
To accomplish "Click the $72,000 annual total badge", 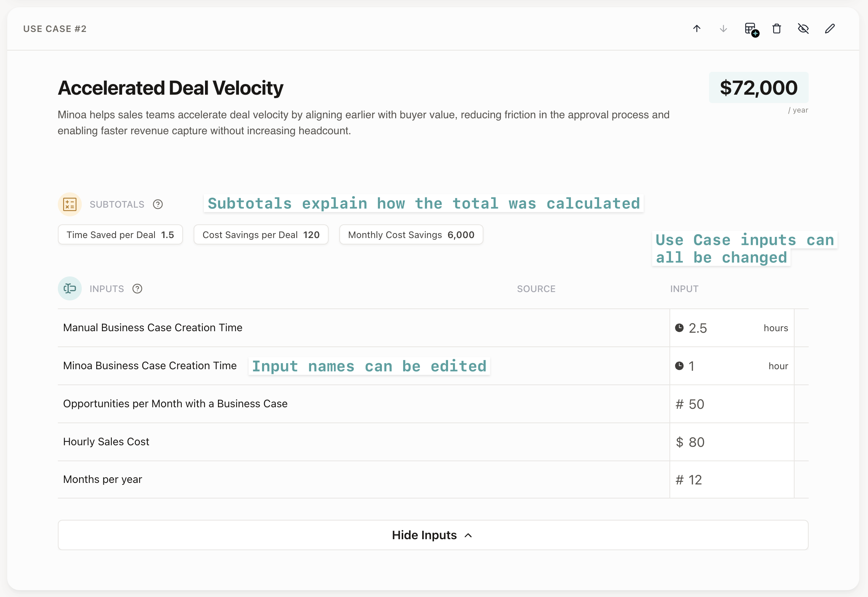I will point(758,88).
